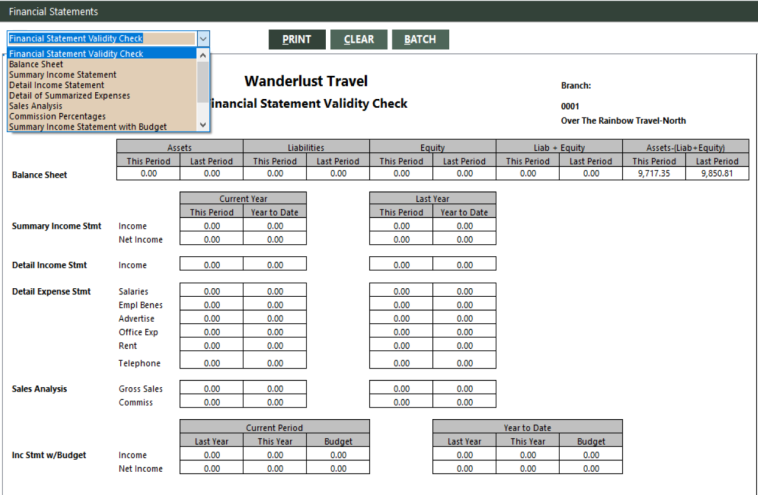The height and width of the screenshot is (495, 758).
Task: Click the Advertise row label
Action: [136, 319]
